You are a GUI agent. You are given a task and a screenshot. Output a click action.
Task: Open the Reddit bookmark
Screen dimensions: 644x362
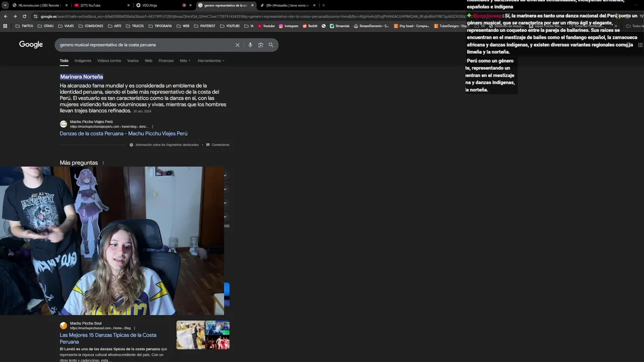[310, 26]
